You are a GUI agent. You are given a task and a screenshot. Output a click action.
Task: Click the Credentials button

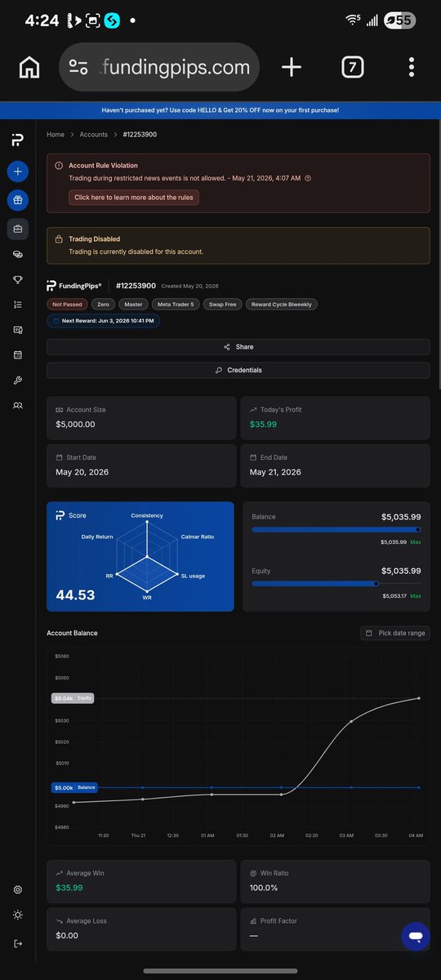tap(238, 370)
